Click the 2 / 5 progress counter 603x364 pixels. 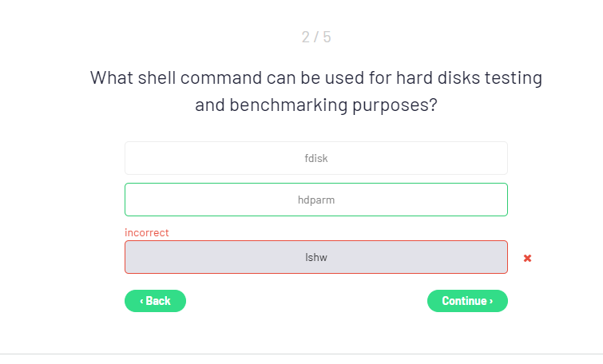click(x=315, y=37)
